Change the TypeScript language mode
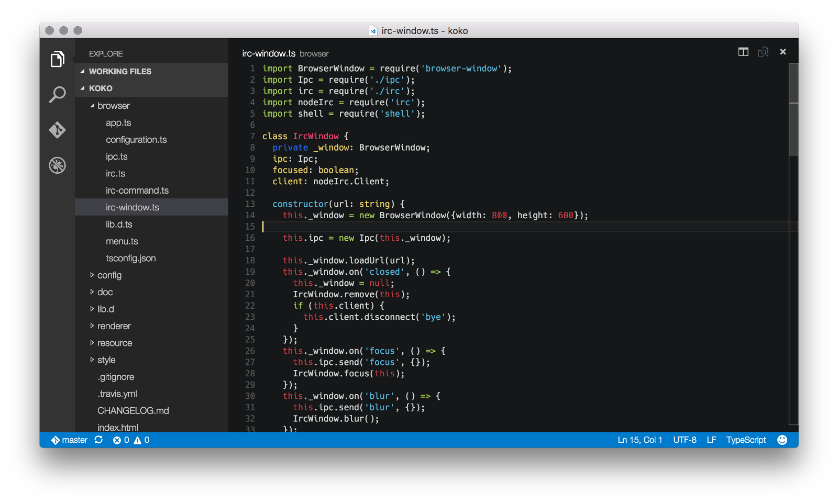Viewport: 838px width, 504px height. pos(746,440)
